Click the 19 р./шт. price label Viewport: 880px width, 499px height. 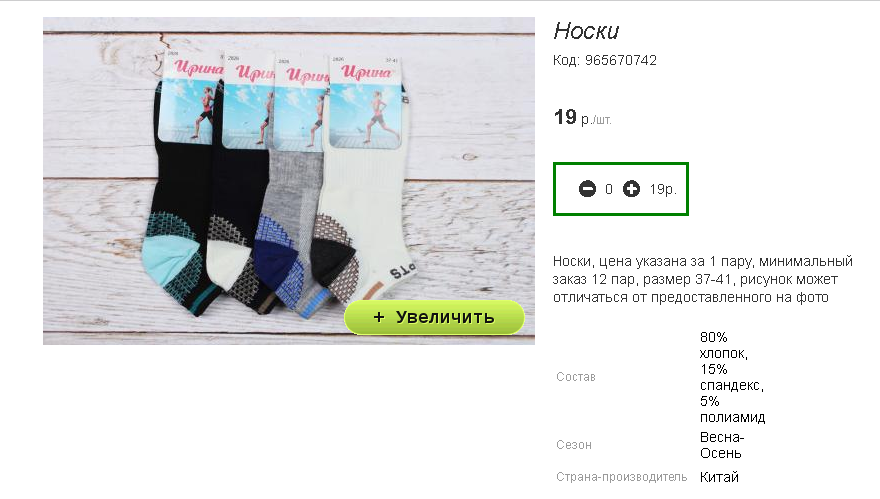[582, 118]
